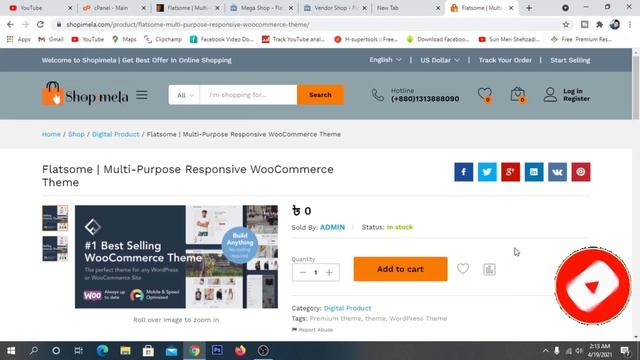Click the floating YouTube play badge

pyautogui.click(x=593, y=286)
